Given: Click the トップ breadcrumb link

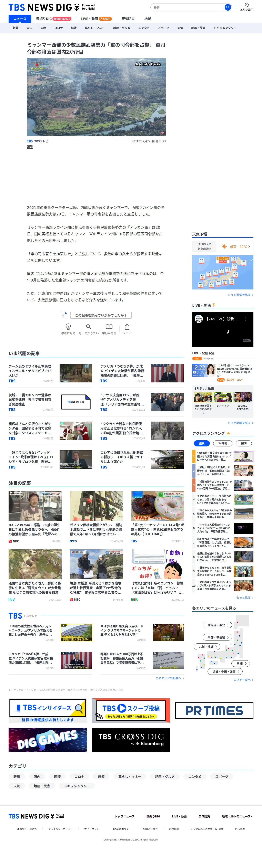Looking at the screenshot, I should point(12,690).
